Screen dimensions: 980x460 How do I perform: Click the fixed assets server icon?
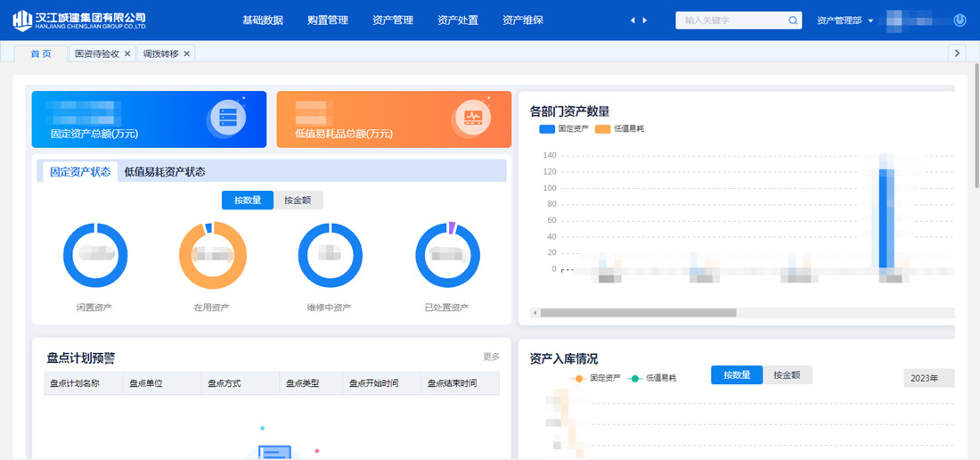click(227, 119)
